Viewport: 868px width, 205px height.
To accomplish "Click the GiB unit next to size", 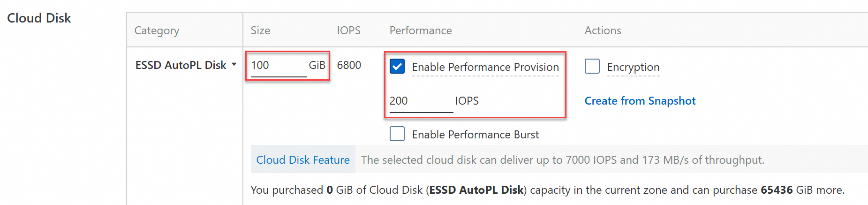I will coord(317,65).
